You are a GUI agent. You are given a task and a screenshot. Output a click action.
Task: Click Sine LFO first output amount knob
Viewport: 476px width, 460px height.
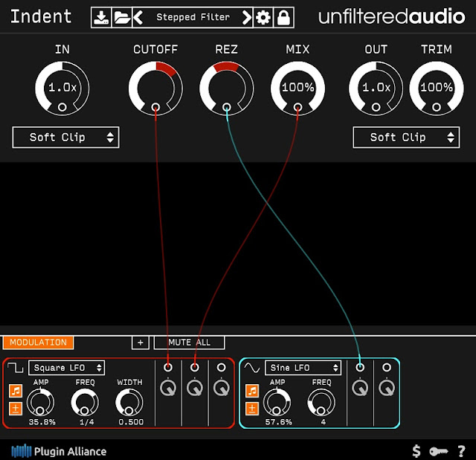[360, 388]
